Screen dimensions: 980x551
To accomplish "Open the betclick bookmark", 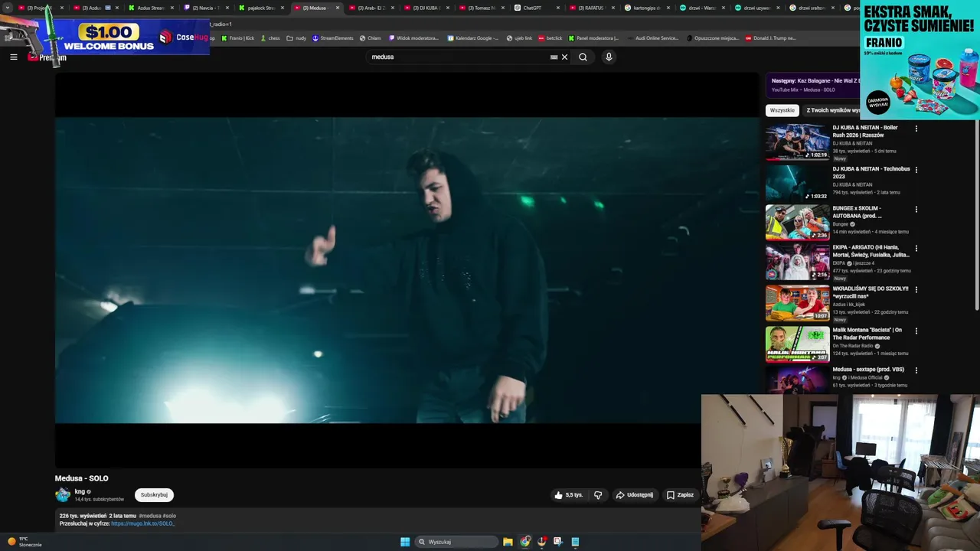I will click(550, 37).
